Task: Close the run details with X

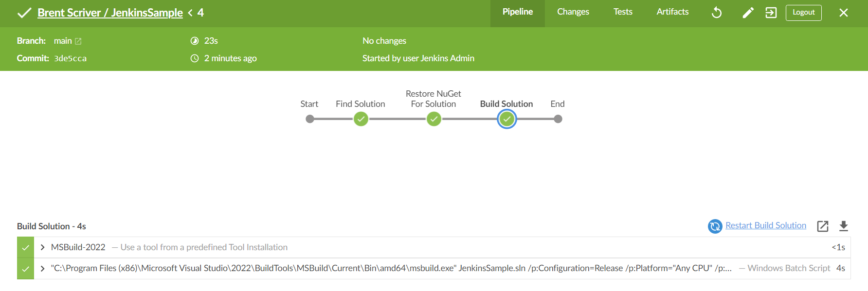Action: coord(844,13)
